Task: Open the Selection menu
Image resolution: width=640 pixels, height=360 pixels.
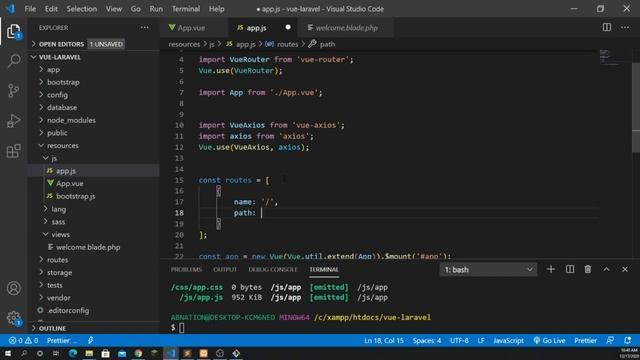Action: (82, 9)
